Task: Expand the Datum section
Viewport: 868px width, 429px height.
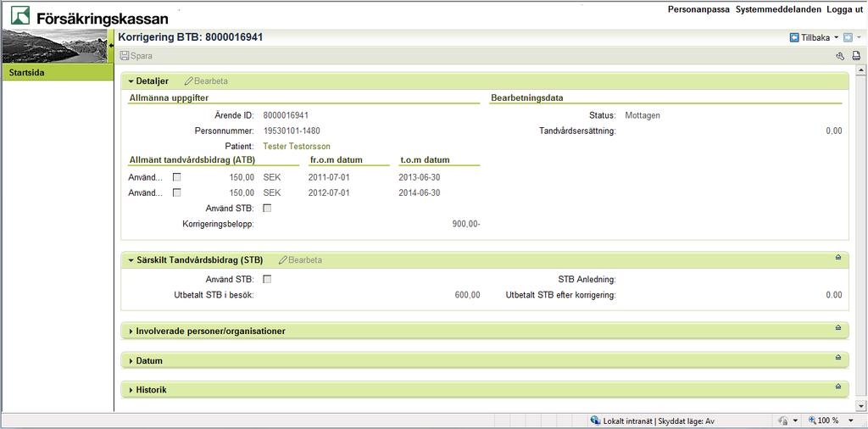Action: pos(131,360)
